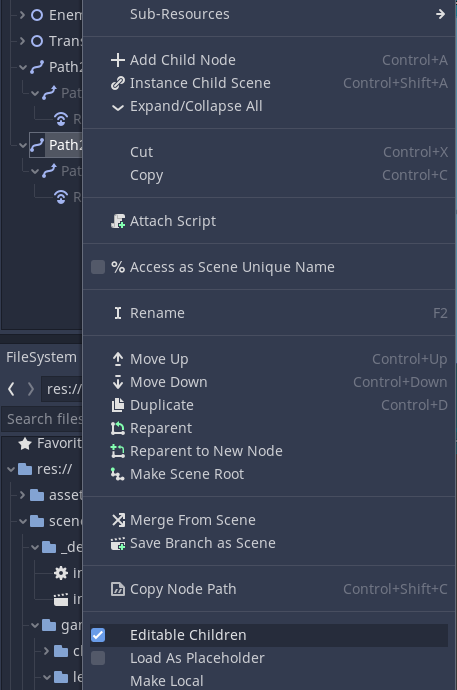Image resolution: width=457 pixels, height=690 pixels.
Task: Expand the Enemy node in scene tree
Action: pos(22,15)
